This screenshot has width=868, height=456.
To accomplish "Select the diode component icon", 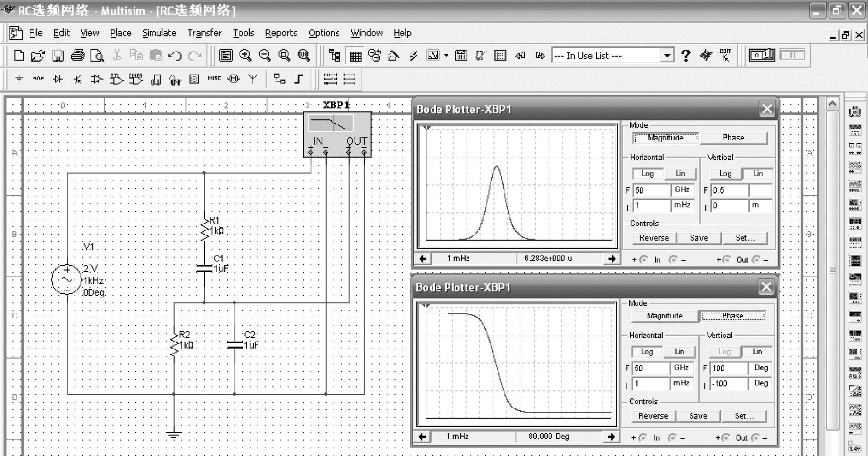I will (x=58, y=79).
